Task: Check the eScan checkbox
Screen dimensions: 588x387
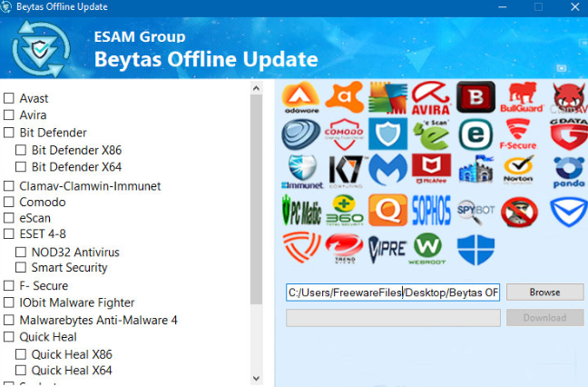Action: pyautogui.click(x=9, y=218)
